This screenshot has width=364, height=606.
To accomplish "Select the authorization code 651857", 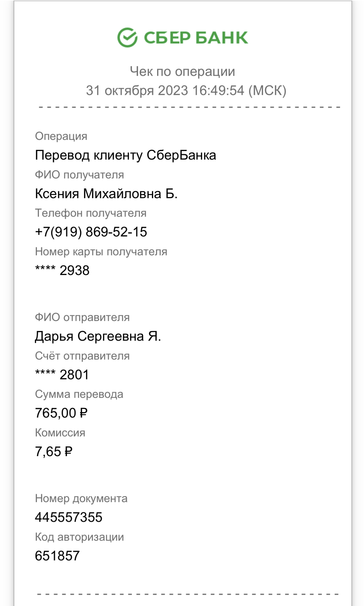I will (x=57, y=556).
